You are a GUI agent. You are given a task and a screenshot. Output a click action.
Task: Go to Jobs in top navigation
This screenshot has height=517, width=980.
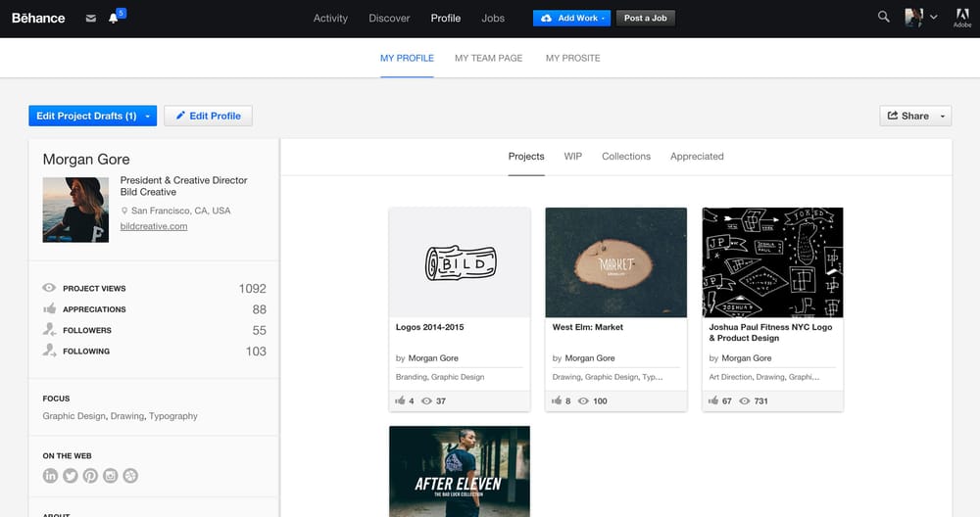[493, 18]
